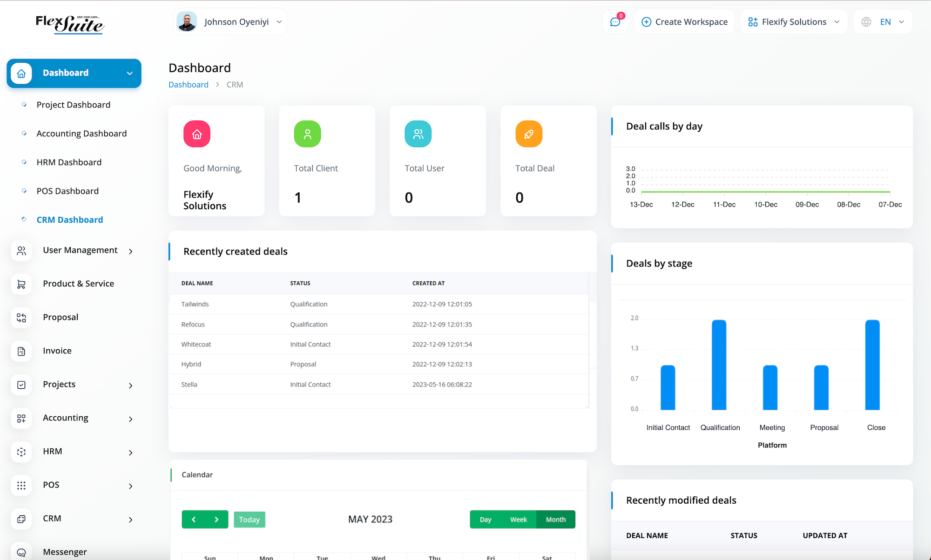
Task: Select Month calendar view
Action: (x=556, y=520)
